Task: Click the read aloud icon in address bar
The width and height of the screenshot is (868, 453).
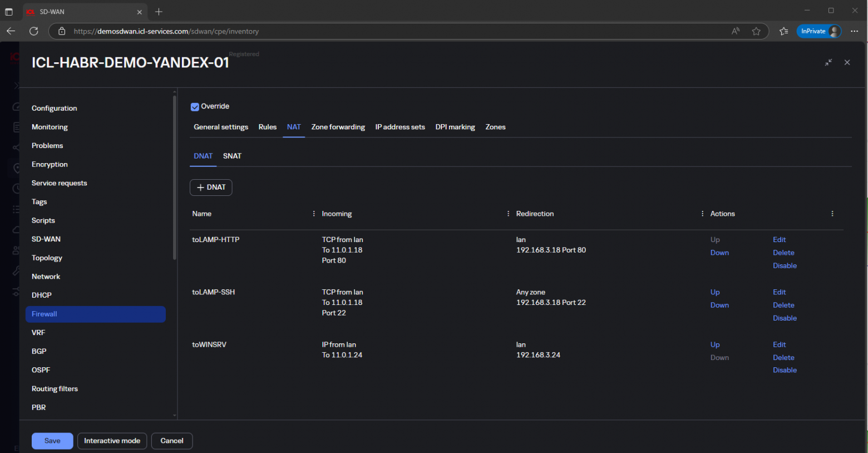Action: click(736, 31)
